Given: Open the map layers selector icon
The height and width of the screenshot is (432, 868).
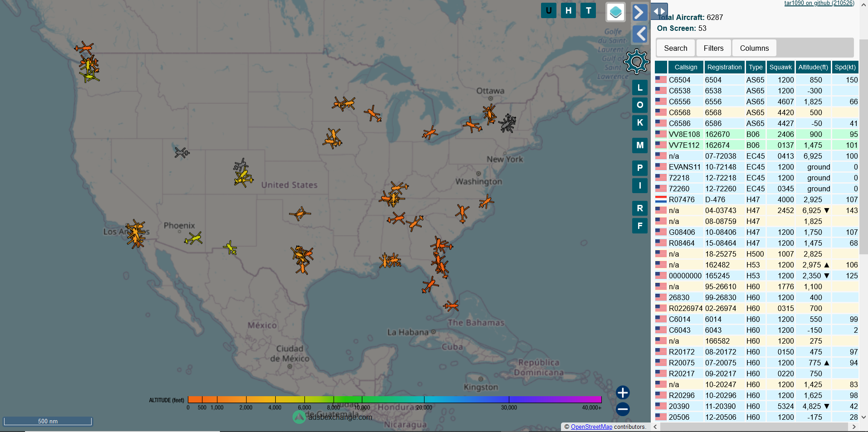Looking at the screenshot, I should coord(616,12).
